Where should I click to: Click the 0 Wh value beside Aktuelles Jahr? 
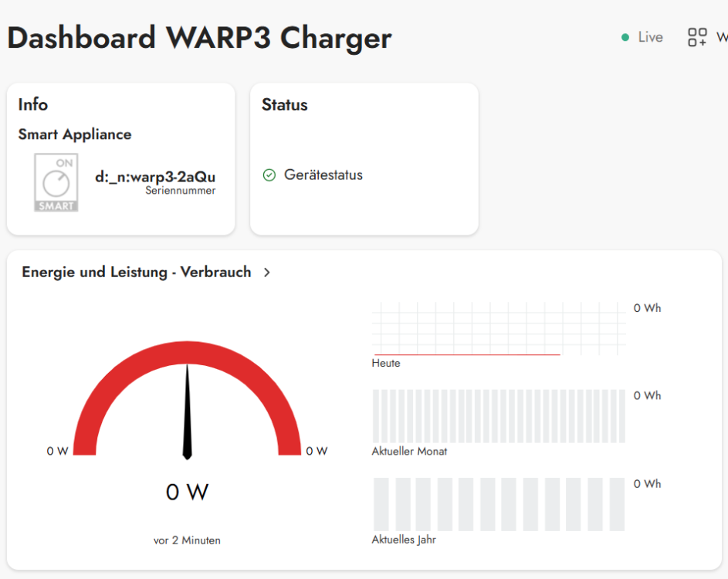click(x=647, y=484)
